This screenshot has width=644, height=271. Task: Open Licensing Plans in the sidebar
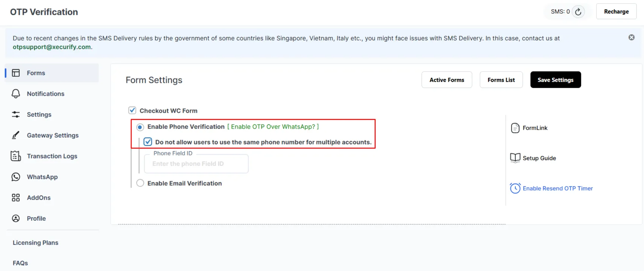point(36,243)
